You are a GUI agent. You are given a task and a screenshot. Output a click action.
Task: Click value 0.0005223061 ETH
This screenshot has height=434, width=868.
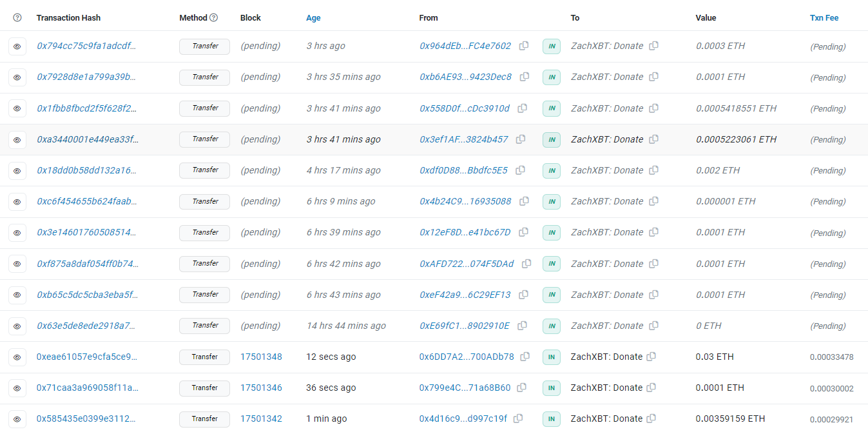736,139
